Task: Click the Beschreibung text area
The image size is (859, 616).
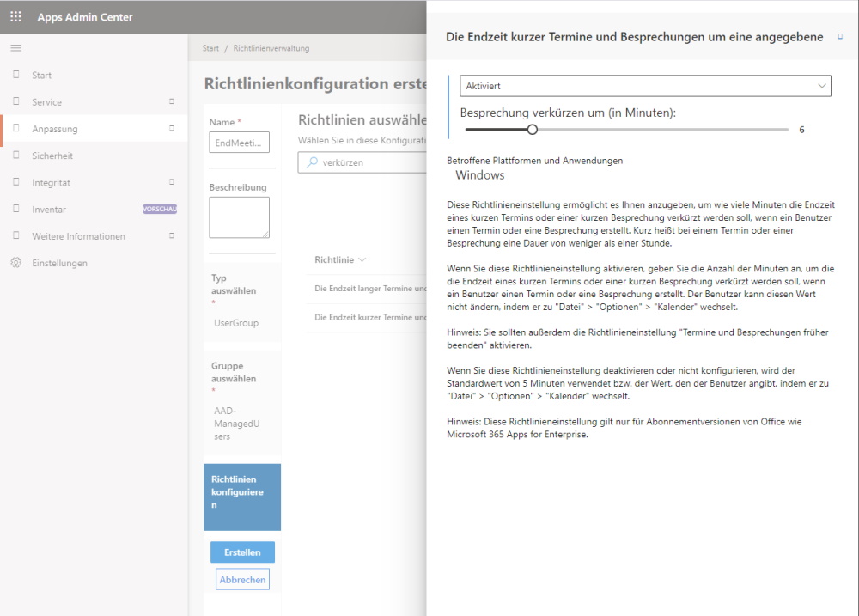Action: [x=240, y=217]
